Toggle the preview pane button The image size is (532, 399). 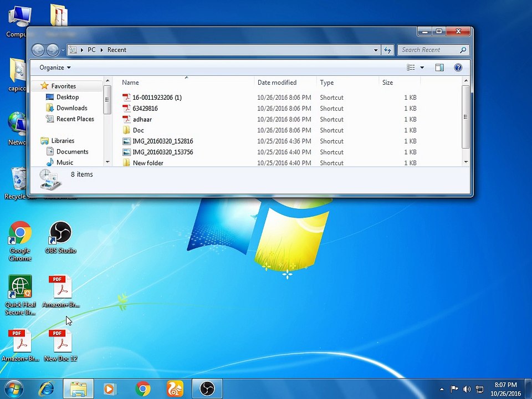(439, 68)
